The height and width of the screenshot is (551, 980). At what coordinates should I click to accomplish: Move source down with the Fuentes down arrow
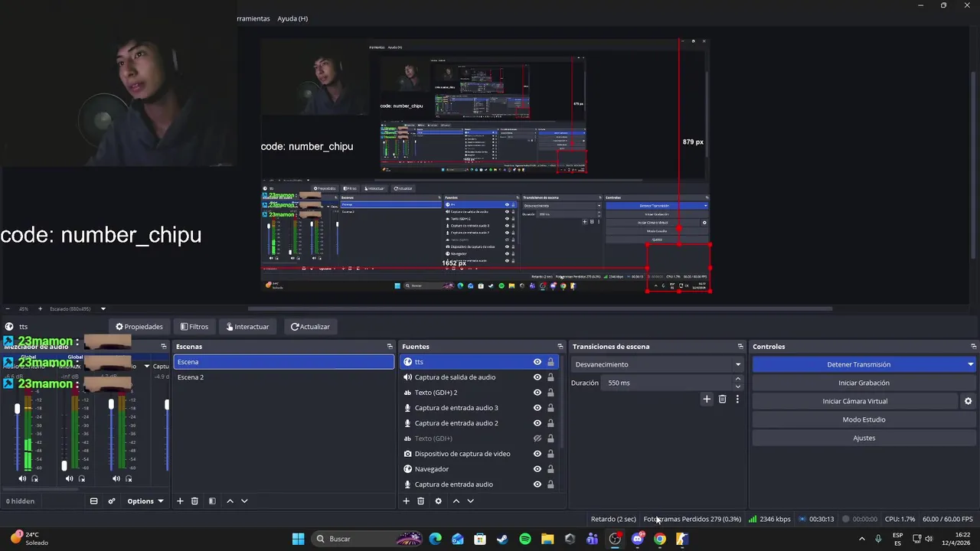(x=470, y=501)
